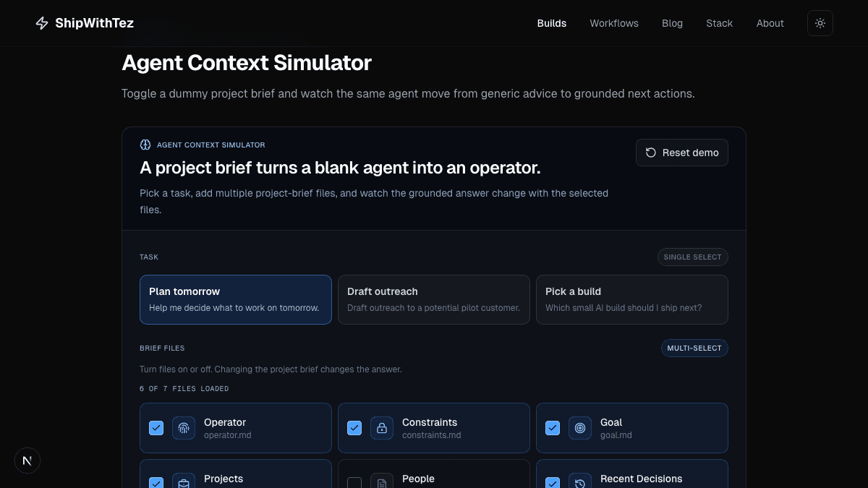Viewport: 868px width, 488px height.
Task: Click the goal.md file name
Action: pyautogui.click(x=616, y=435)
